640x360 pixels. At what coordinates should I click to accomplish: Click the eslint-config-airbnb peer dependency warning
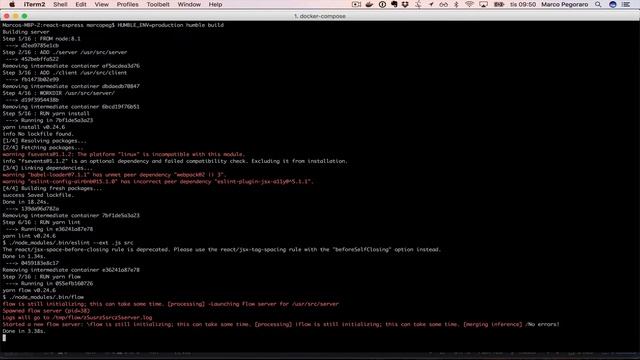(158, 182)
